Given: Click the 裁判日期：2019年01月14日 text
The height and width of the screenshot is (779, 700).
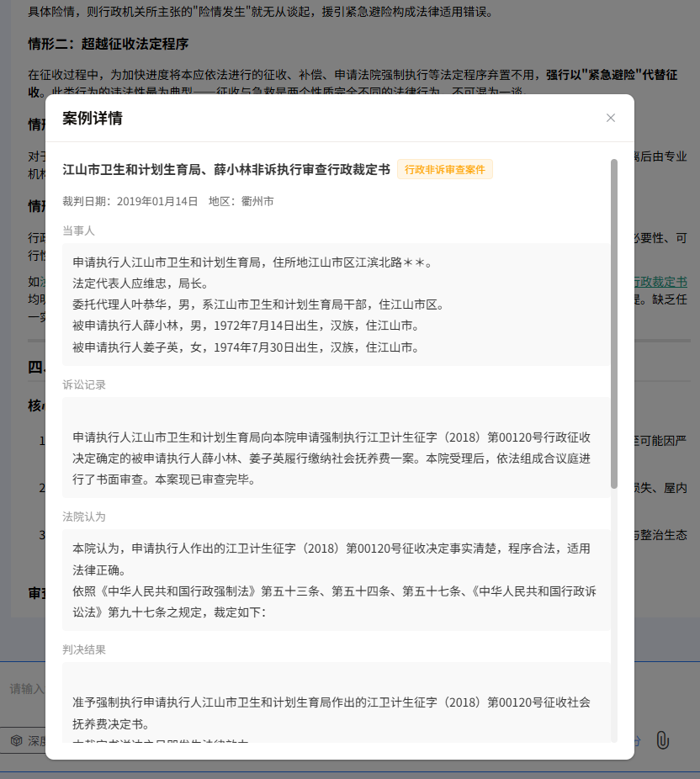Looking at the screenshot, I should click(130, 201).
